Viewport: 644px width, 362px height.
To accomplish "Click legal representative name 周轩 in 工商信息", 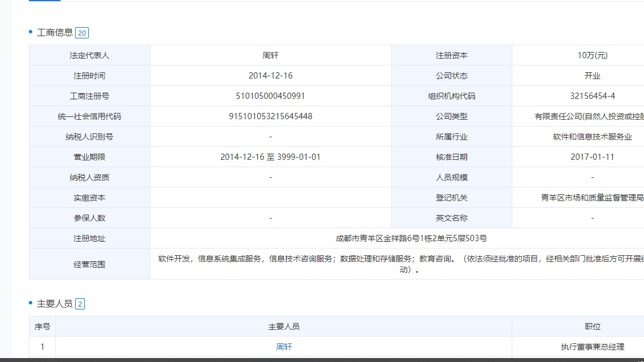I will coord(270,55).
